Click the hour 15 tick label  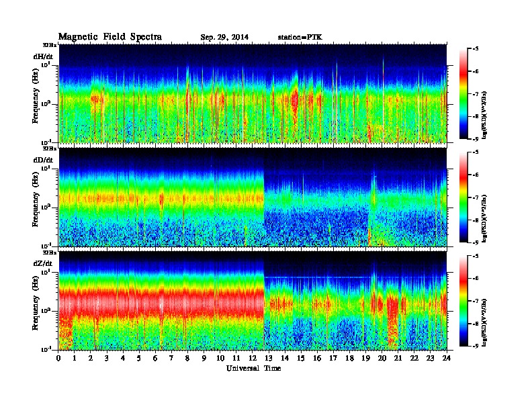(301, 358)
